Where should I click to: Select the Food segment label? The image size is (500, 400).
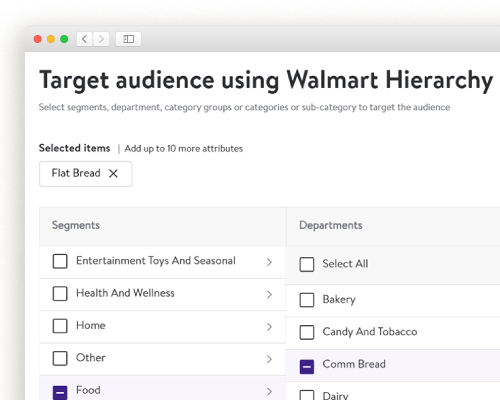click(88, 390)
